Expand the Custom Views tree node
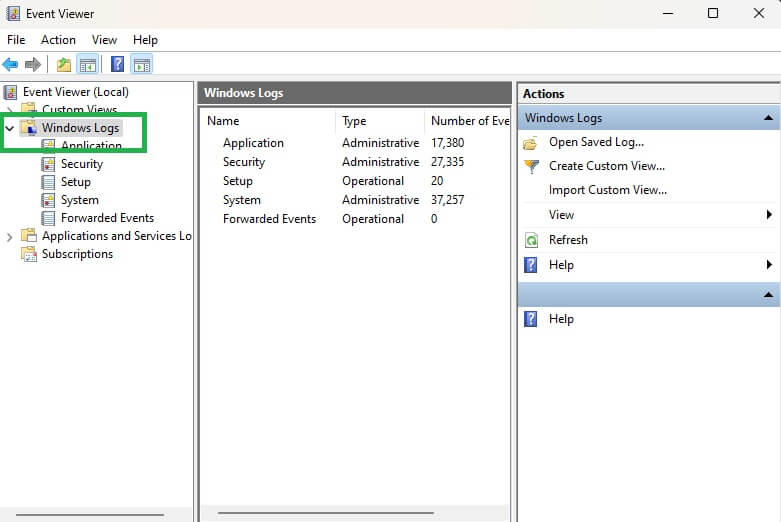Screen dimensions: 781x522 coord(10,110)
